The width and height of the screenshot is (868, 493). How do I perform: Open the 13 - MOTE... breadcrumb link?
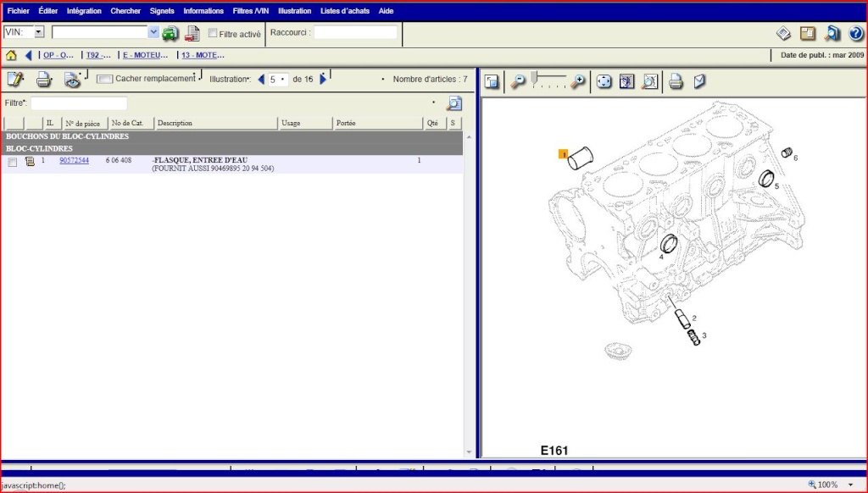pos(203,55)
